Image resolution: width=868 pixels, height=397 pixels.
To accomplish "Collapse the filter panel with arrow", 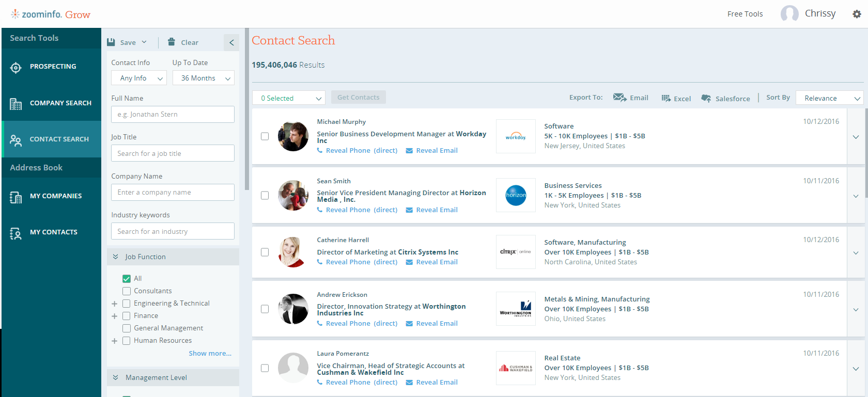I will tap(231, 42).
